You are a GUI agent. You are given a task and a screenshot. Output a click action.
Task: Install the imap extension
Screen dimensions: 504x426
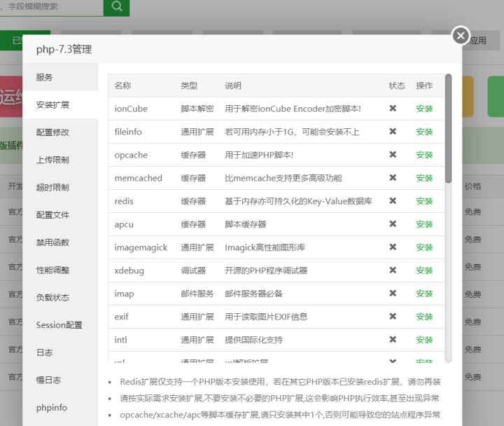(424, 294)
